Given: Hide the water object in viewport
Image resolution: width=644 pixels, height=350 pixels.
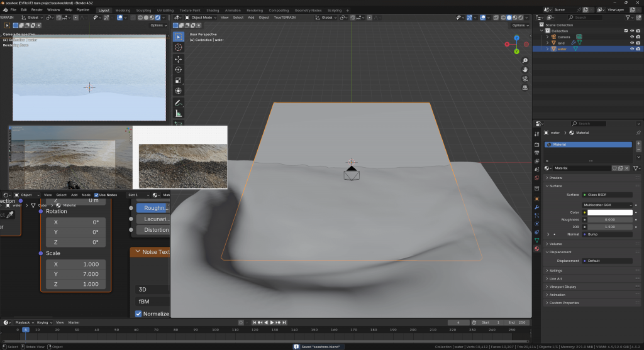Looking at the screenshot, I should point(631,49).
